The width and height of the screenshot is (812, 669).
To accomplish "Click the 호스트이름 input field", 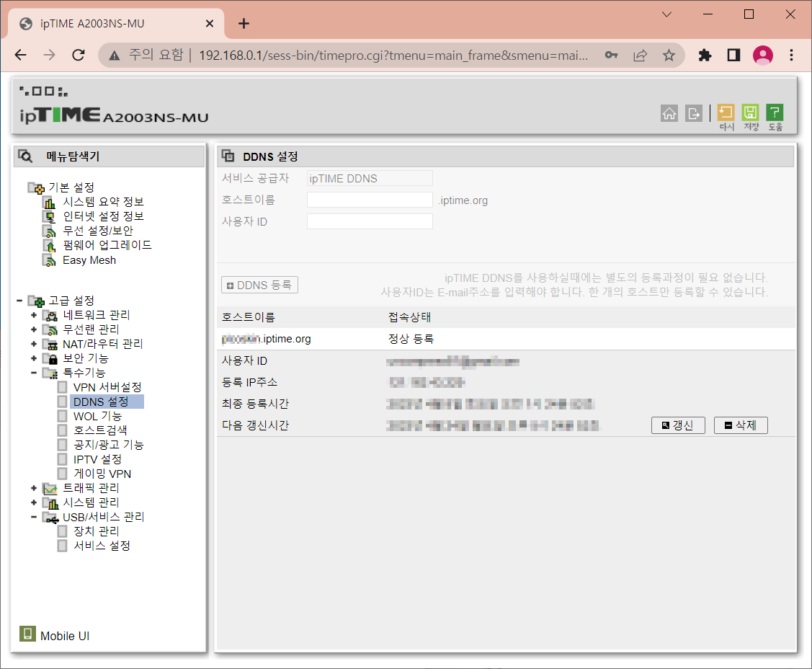I will coord(370,199).
